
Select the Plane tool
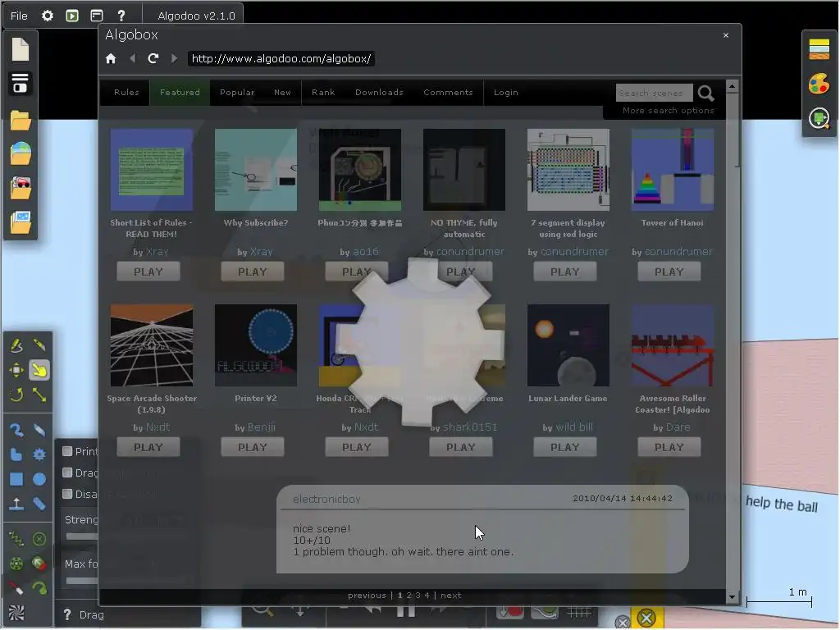tap(16, 504)
